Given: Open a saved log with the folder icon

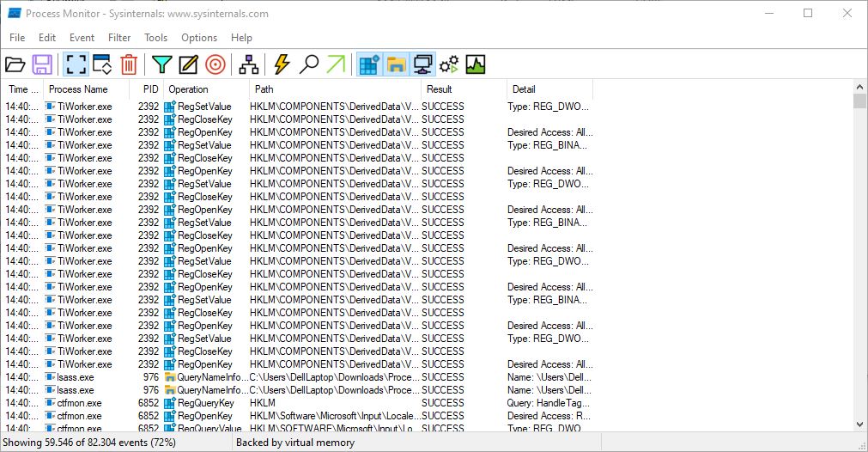Looking at the screenshot, I should click(x=15, y=64).
